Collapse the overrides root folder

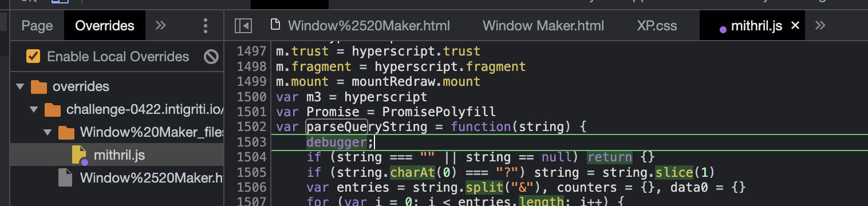21,87
